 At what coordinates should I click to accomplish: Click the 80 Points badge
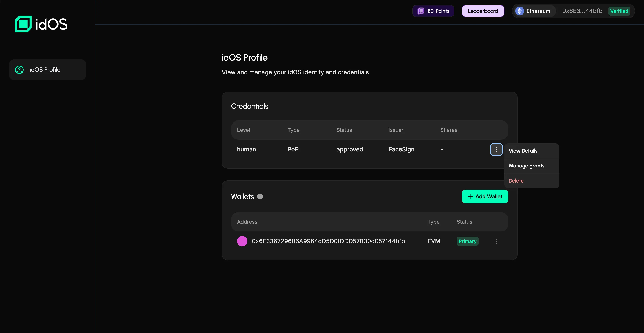click(433, 11)
